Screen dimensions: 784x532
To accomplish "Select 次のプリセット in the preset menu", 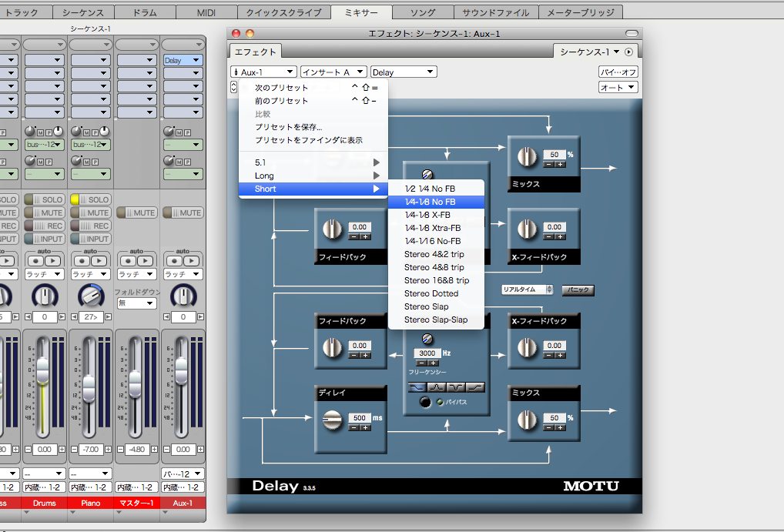I will [x=313, y=88].
